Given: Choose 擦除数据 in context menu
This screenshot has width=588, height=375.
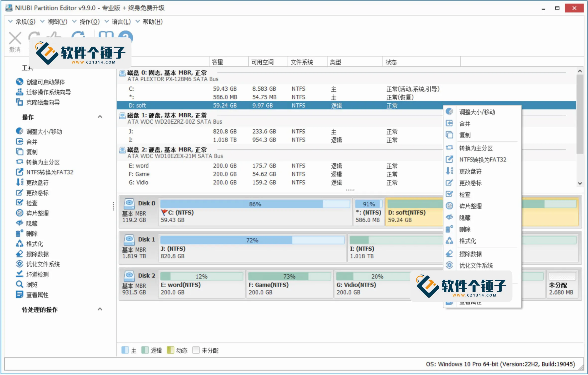Looking at the screenshot, I should [482, 254].
